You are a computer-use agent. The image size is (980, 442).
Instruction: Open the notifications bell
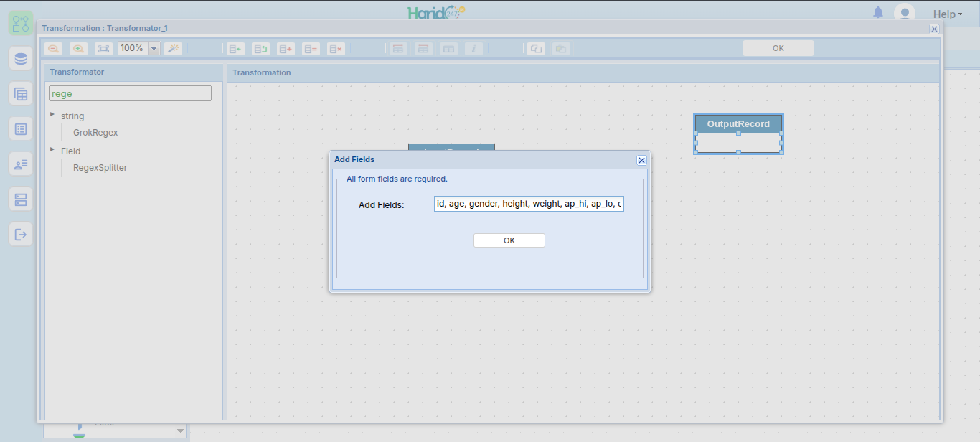pyautogui.click(x=878, y=12)
